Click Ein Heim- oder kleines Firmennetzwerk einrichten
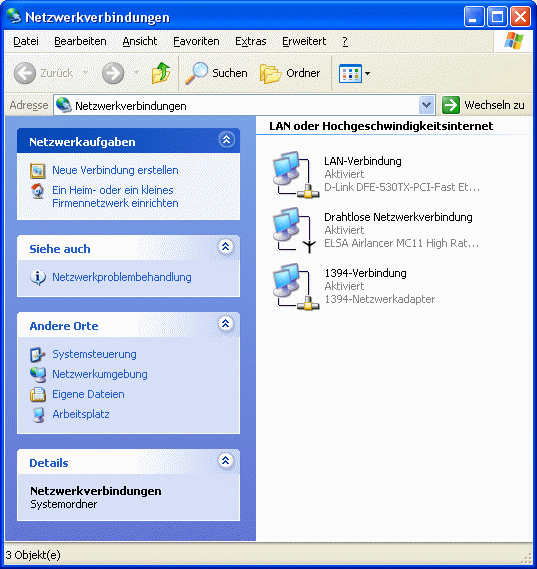Screen dimensions: 537x569 click(x=115, y=197)
